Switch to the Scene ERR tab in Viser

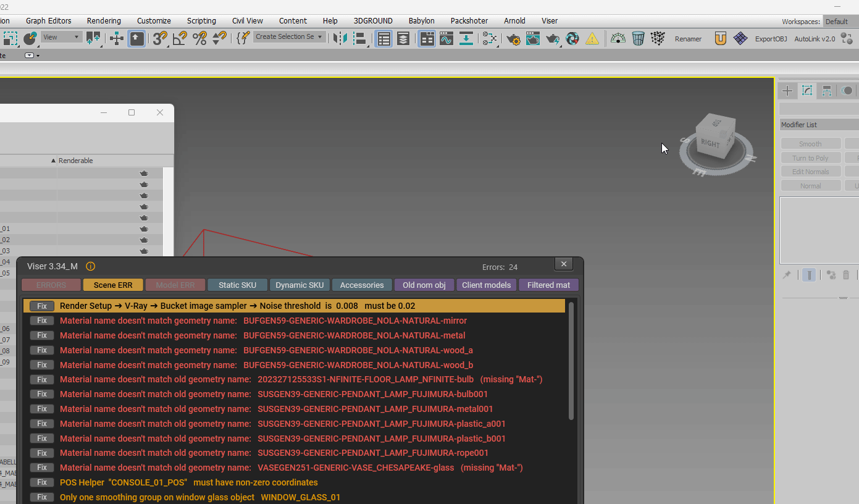point(113,285)
